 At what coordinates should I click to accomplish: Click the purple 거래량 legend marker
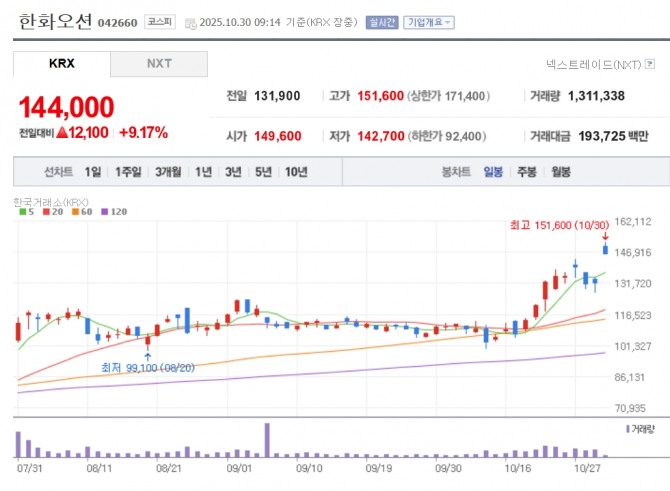coord(628,429)
